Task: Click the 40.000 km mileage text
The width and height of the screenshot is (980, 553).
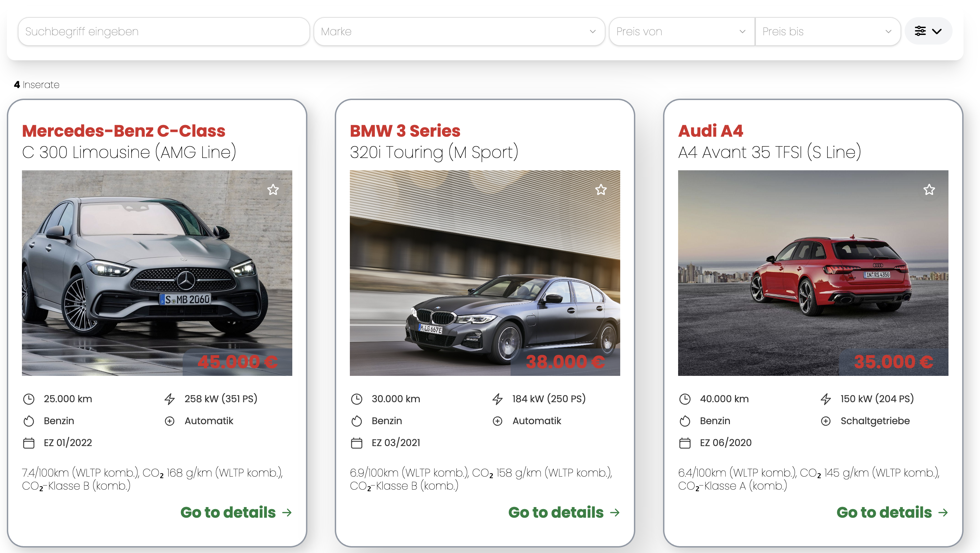Action: 724,398
